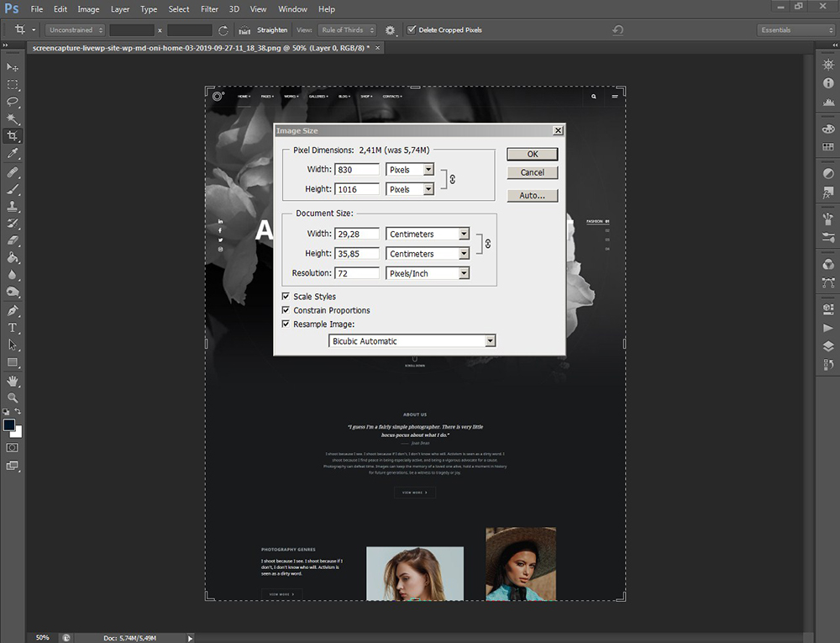Choose the Type tool
The width and height of the screenshot is (840, 643).
(12, 328)
